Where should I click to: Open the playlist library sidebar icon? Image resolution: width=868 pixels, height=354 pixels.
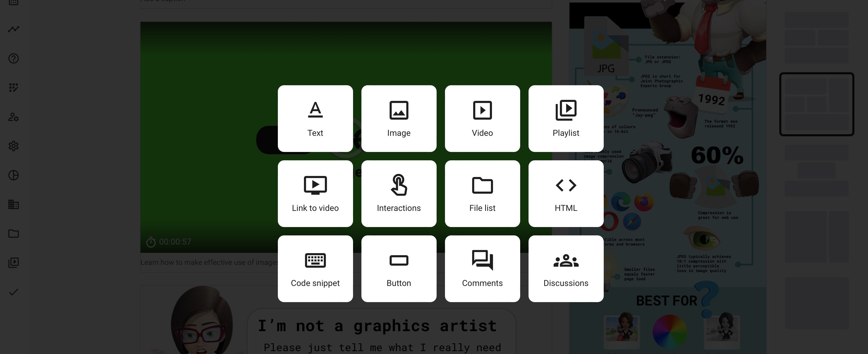point(14,263)
